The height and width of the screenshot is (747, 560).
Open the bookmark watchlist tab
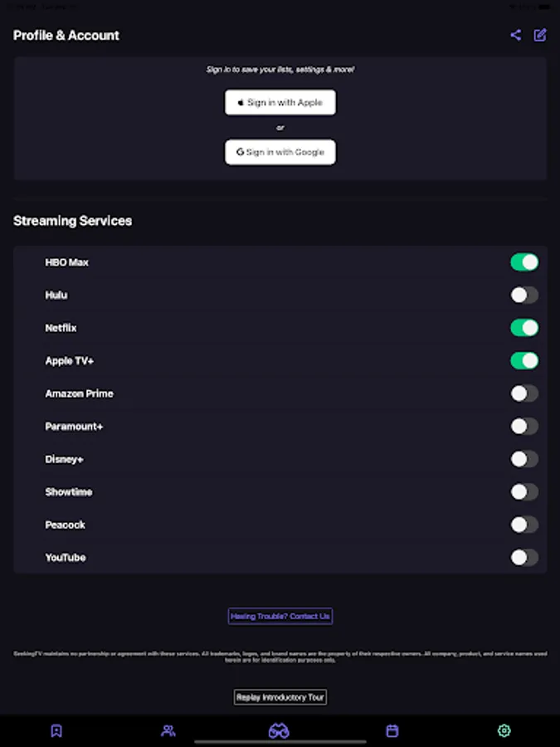[56, 731]
